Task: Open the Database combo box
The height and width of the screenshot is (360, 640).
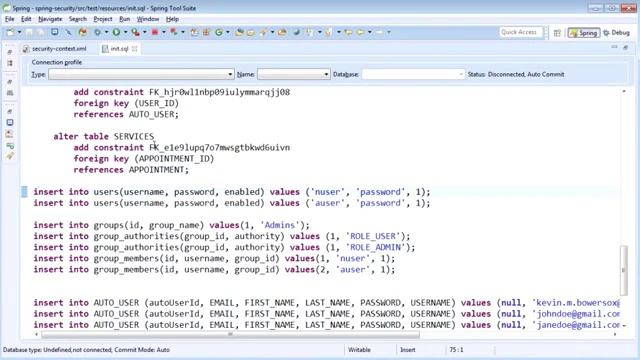Action: (x=413, y=74)
